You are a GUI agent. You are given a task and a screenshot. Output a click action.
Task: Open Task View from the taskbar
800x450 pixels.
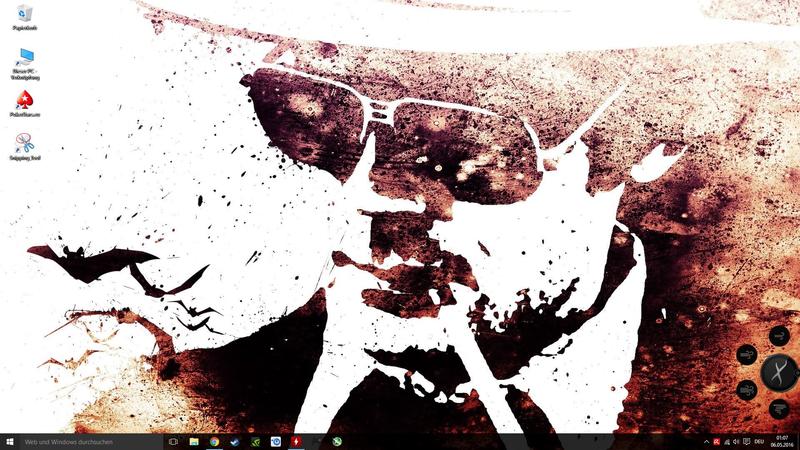pyautogui.click(x=173, y=442)
